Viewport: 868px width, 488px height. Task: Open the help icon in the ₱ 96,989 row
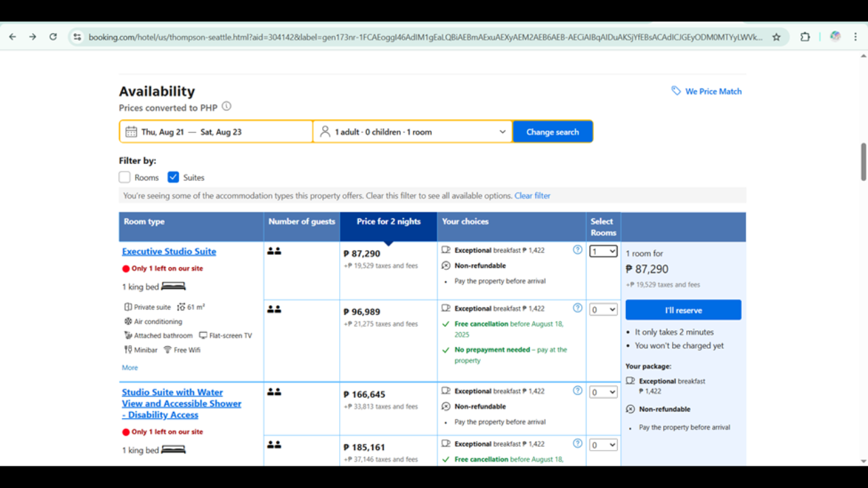click(578, 308)
